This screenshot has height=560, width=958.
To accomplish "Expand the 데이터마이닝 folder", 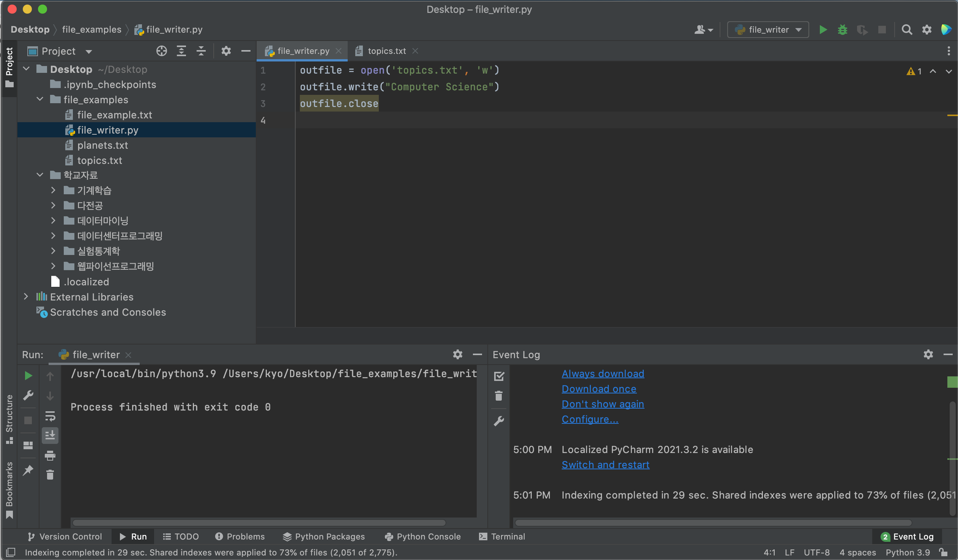I will [x=53, y=220].
